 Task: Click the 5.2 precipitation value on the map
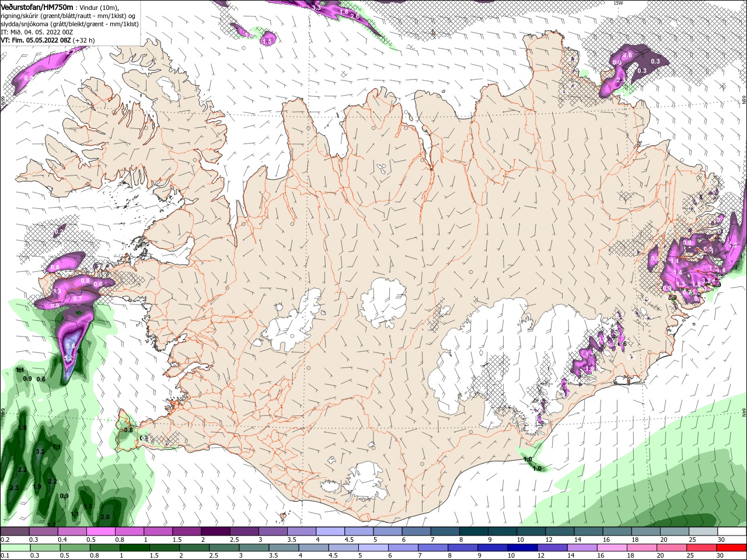click(x=68, y=358)
